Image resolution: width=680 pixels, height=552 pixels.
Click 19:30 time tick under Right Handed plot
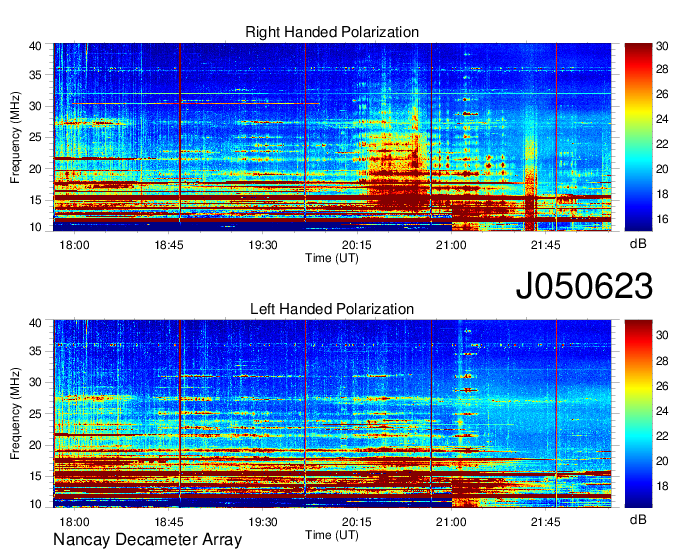263,245
